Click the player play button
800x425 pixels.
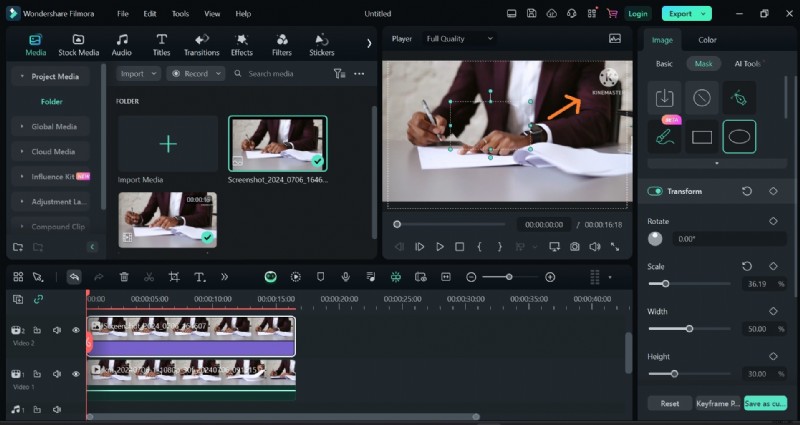(440, 247)
